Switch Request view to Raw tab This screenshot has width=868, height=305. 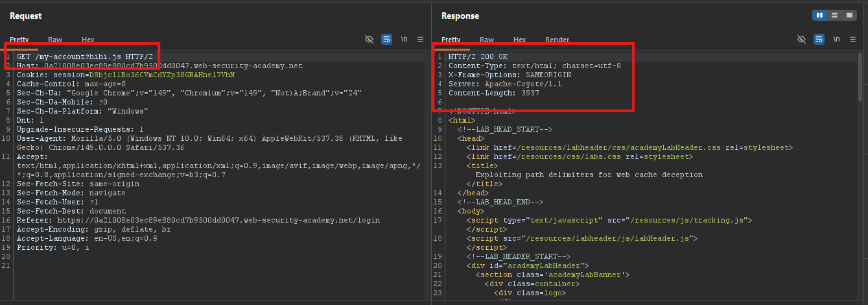click(55, 40)
